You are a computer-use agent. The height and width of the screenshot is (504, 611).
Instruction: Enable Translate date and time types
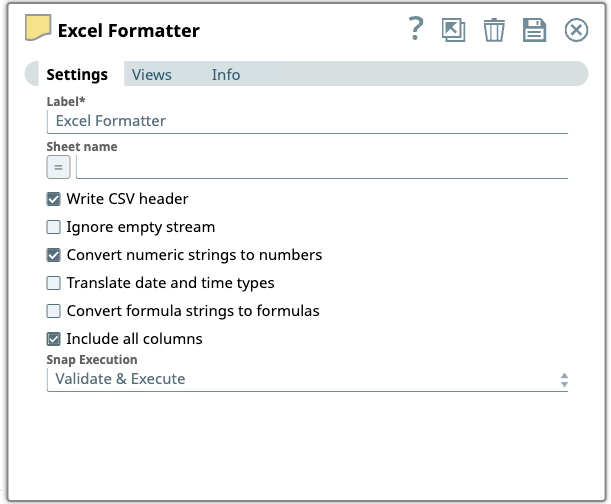tap(54, 283)
